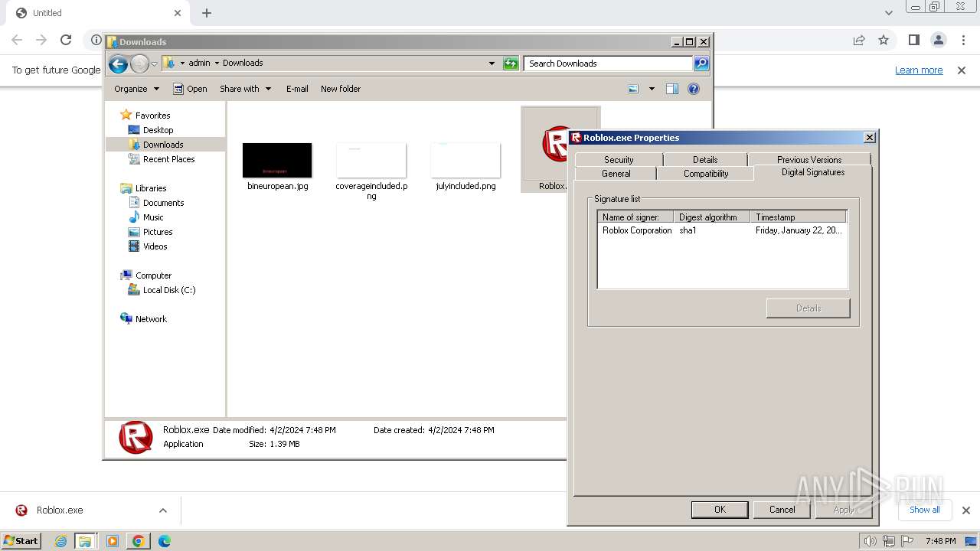Toggle the preview pane icon
The height and width of the screenshot is (551, 980).
coord(672,89)
